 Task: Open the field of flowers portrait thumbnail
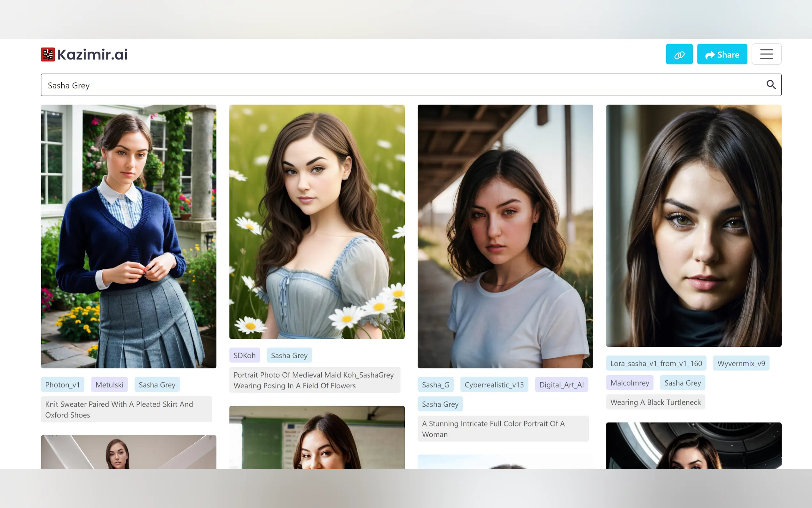(x=317, y=221)
